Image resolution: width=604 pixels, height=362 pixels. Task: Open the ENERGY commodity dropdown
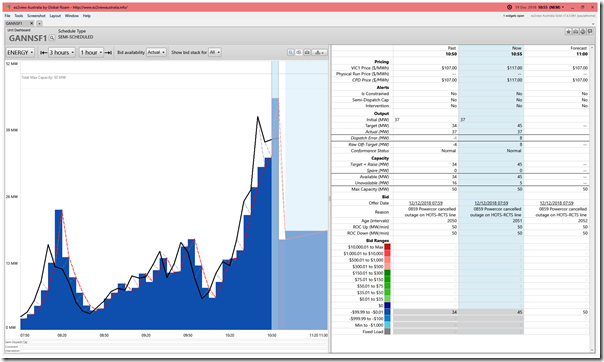pyautogui.click(x=20, y=52)
